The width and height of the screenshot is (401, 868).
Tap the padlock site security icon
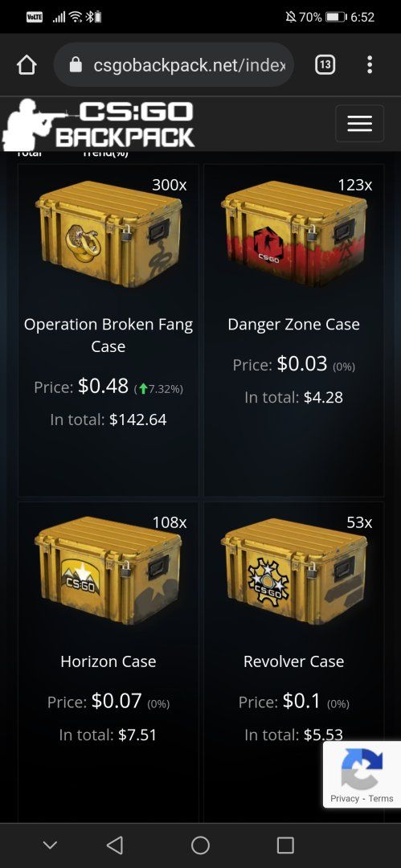[76, 65]
